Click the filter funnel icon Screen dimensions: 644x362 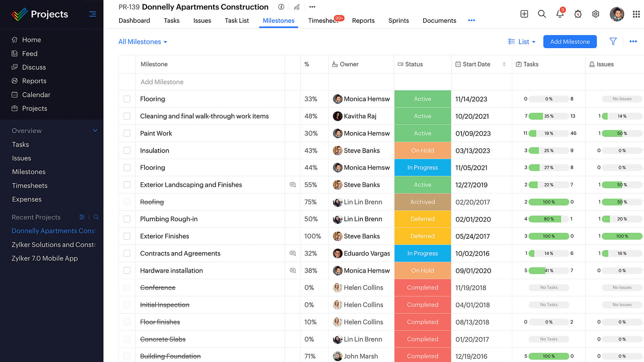pyautogui.click(x=613, y=41)
